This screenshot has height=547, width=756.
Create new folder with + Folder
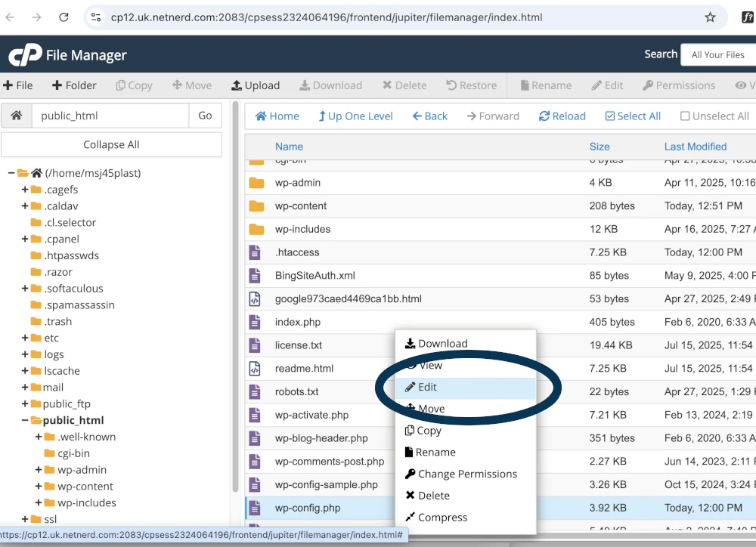[74, 85]
